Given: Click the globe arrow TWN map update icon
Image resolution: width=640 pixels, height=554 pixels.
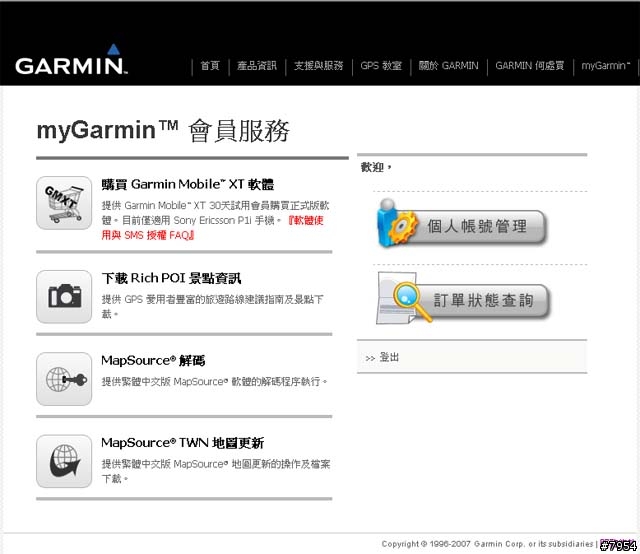Looking at the screenshot, I should tap(64, 461).
